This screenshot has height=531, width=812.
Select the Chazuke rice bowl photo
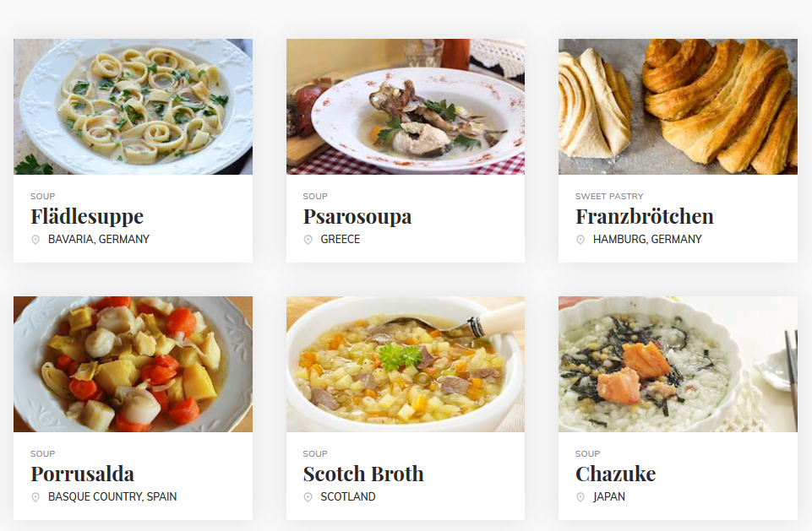[x=678, y=364]
